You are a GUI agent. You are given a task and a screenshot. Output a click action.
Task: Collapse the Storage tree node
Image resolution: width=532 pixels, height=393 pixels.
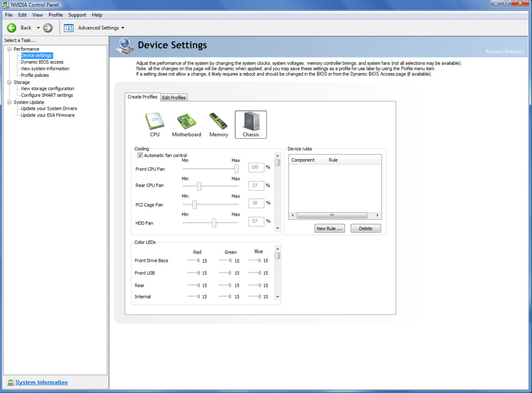coord(10,82)
